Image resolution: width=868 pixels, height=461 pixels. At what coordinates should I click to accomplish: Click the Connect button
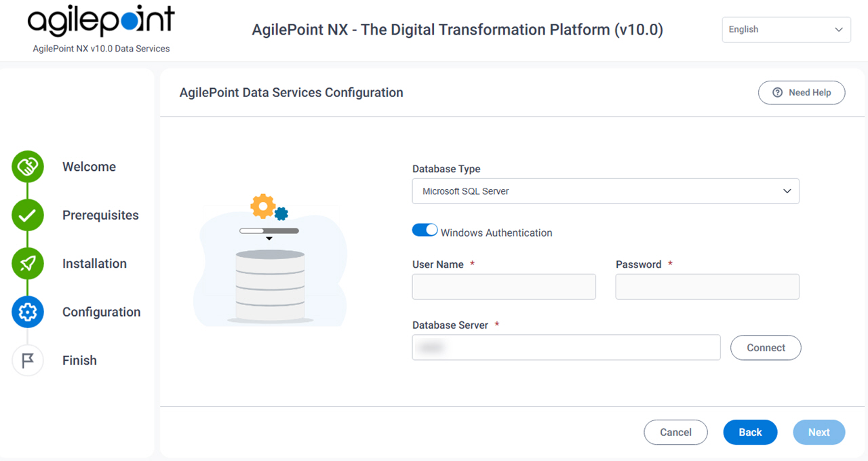pyautogui.click(x=766, y=348)
